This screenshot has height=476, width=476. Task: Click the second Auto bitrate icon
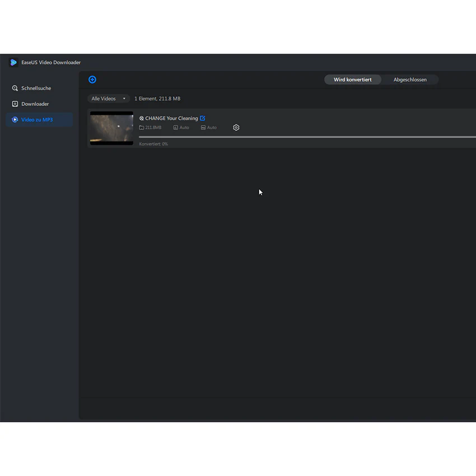click(203, 128)
